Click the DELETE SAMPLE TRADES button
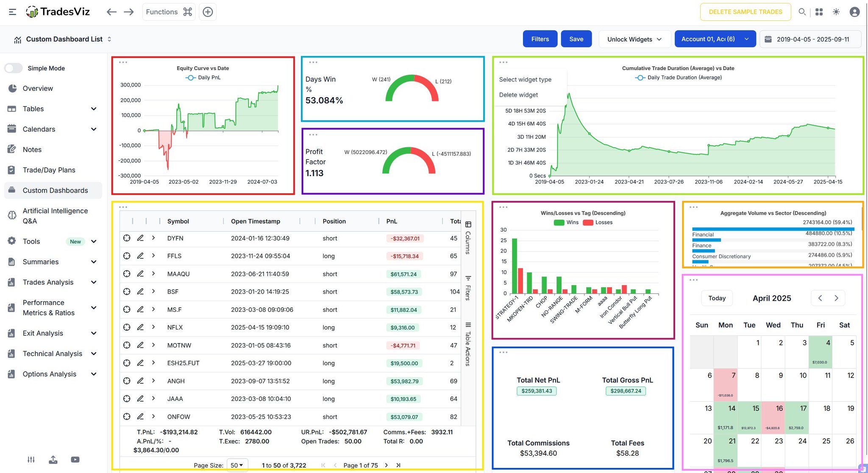868x473 pixels. [x=745, y=12]
